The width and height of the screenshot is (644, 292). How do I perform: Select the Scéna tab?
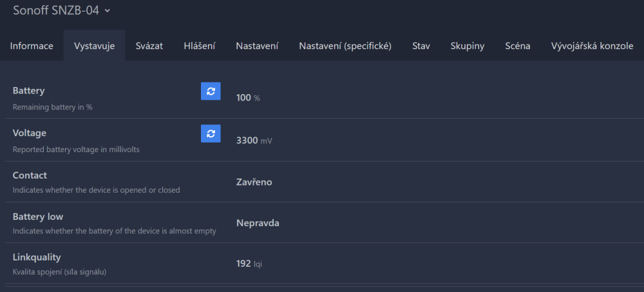(518, 46)
